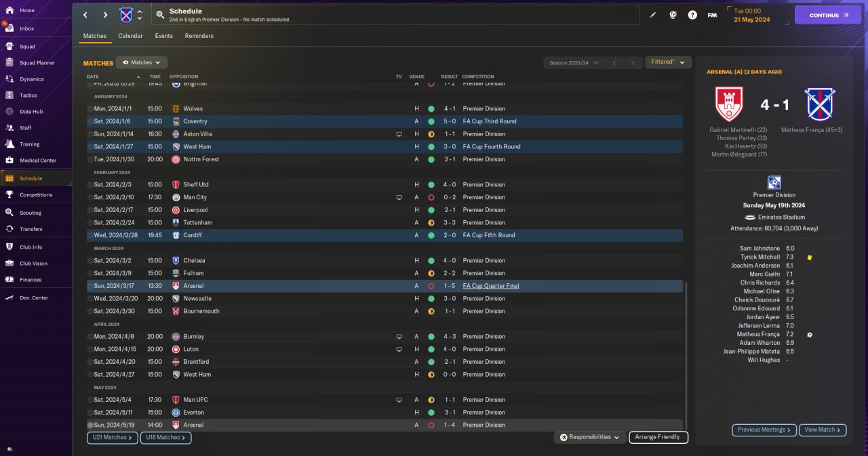Open the Finances icon
Screen dimensions: 868x456
pos(9,280)
